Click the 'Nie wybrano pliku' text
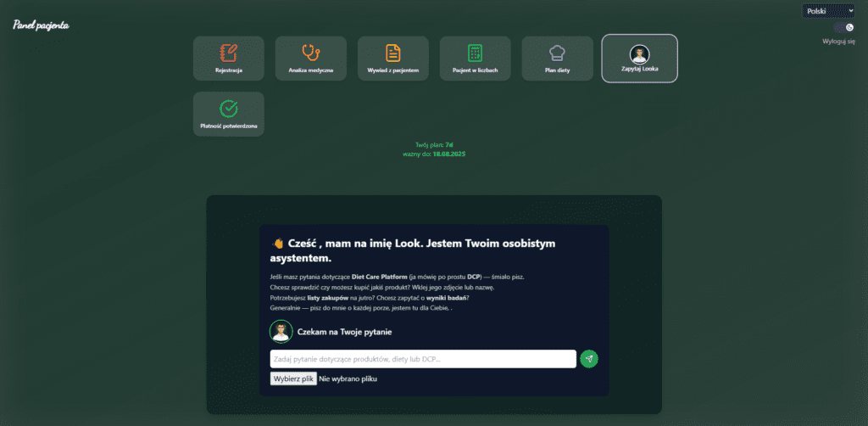 coord(348,379)
